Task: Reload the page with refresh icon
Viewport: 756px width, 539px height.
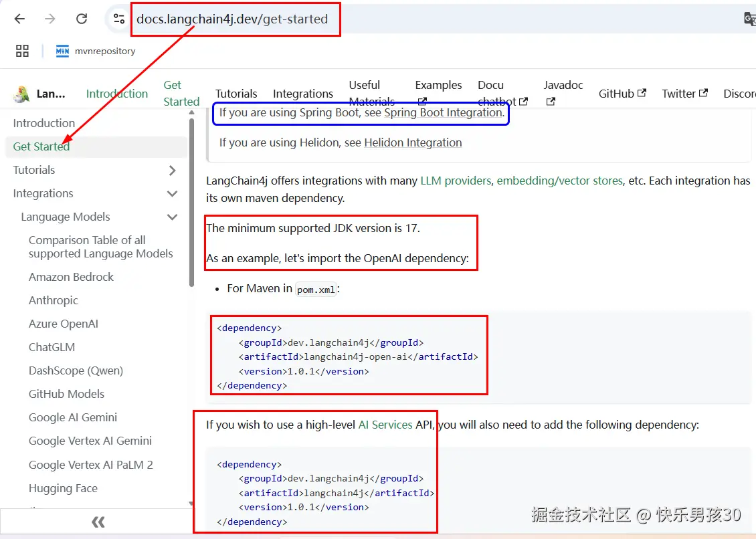Action: (x=82, y=19)
